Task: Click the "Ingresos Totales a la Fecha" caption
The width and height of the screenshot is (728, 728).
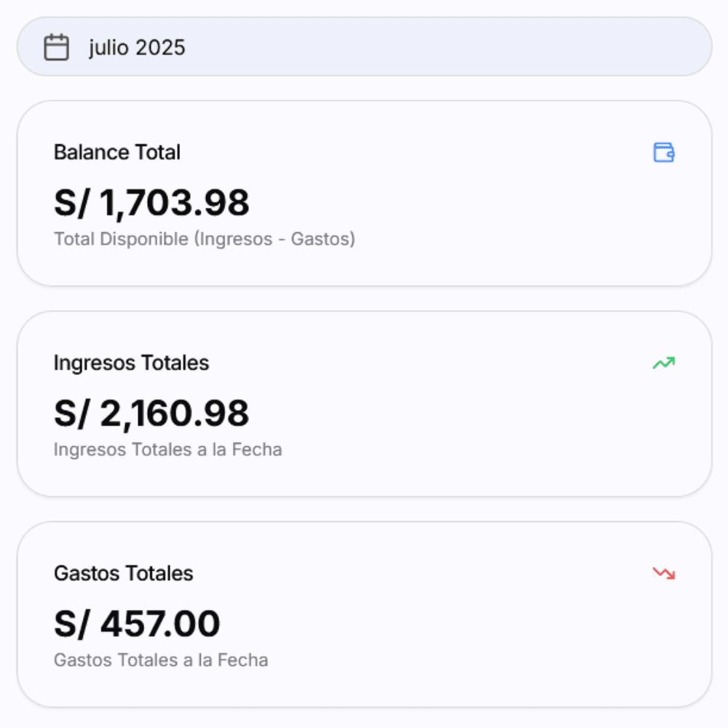Action: coord(167,449)
